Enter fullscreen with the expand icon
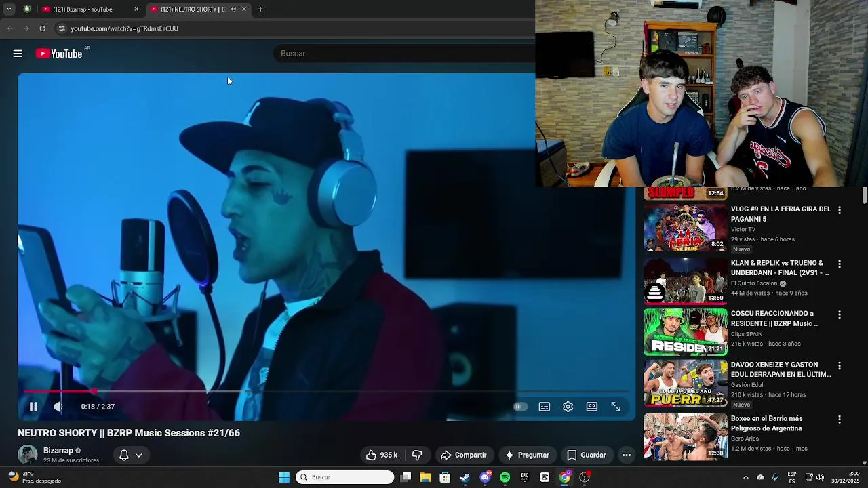This screenshot has height=488, width=868. 616,407
